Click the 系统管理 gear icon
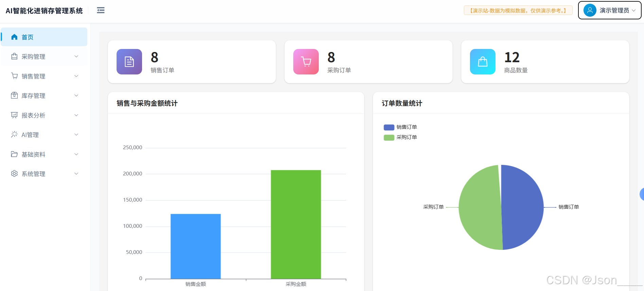Image resolution: width=644 pixels, height=291 pixels. pyautogui.click(x=14, y=174)
